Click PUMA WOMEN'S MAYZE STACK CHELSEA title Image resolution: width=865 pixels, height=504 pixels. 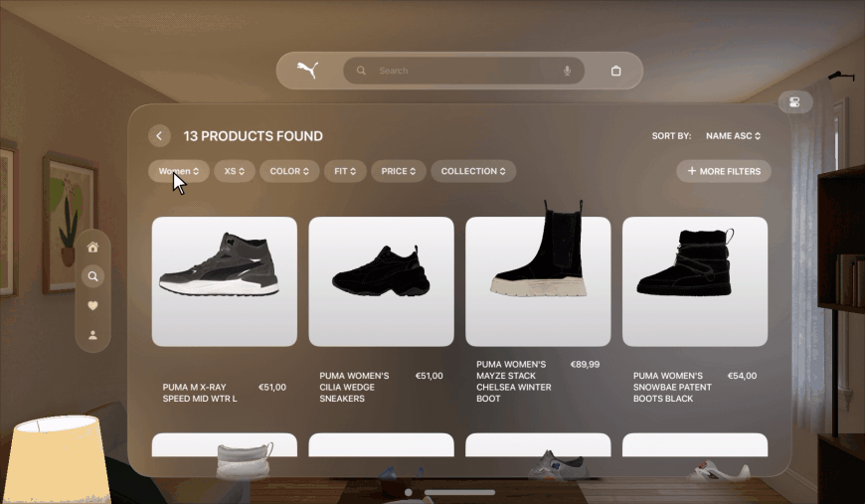coord(514,381)
